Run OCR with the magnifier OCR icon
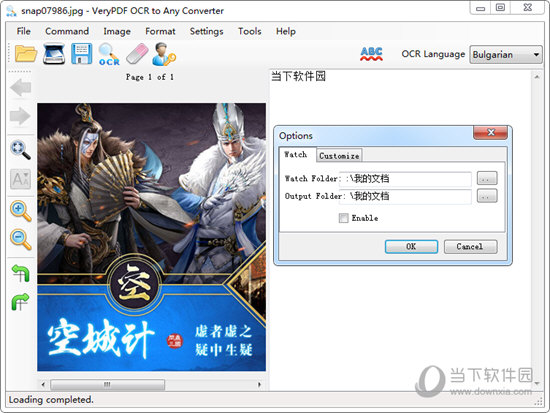The height and width of the screenshot is (413, 550). 109,54
